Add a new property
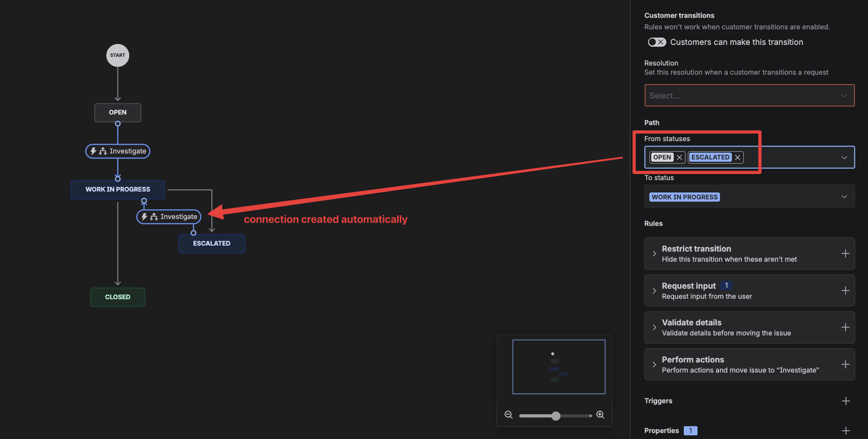Screen dimensions: 868x439 [846, 431]
